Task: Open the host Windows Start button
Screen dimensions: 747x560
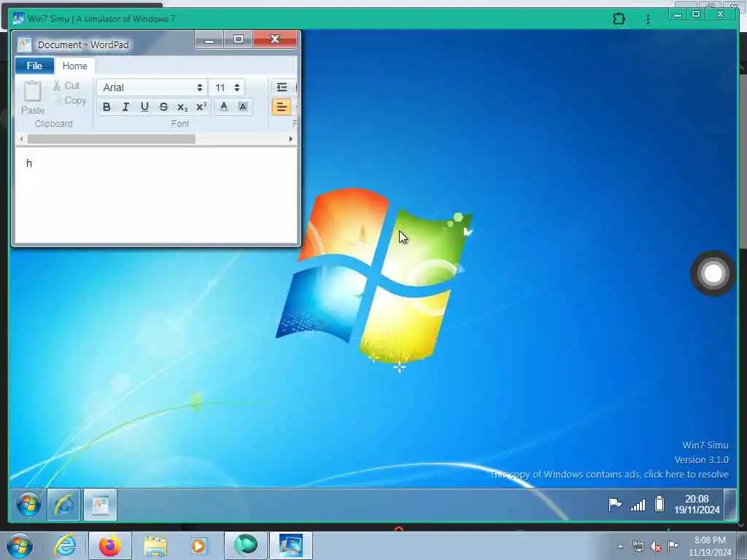Action: click(x=19, y=545)
